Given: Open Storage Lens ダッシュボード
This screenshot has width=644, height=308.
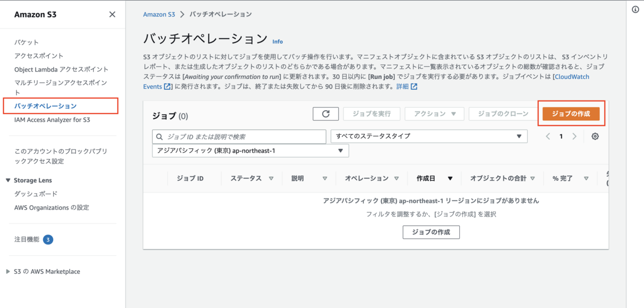Looking at the screenshot, I should [x=36, y=194].
